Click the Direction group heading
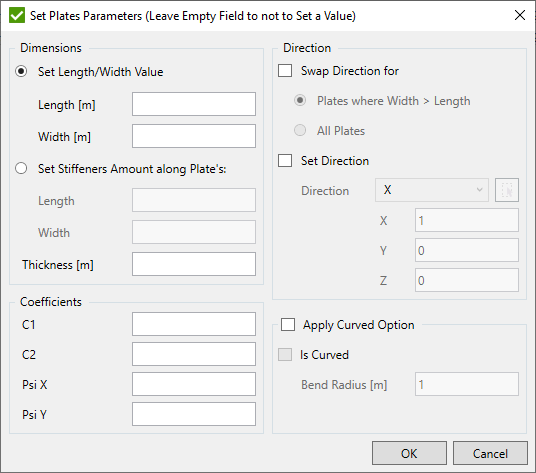The image size is (536, 473). click(x=307, y=48)
